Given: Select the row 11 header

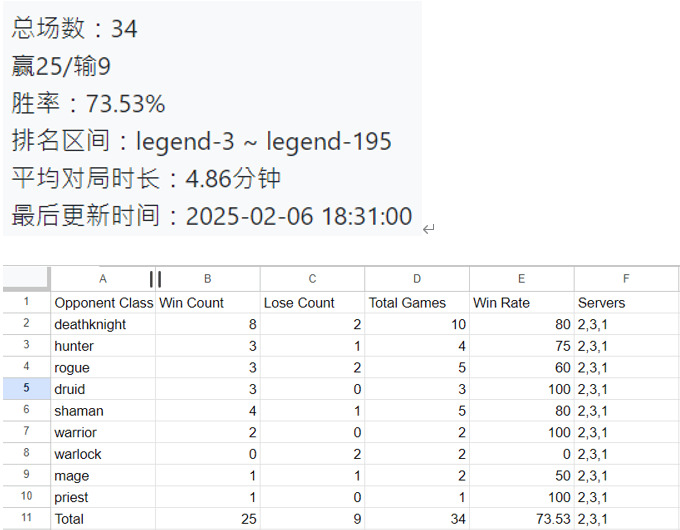Looking at the screenshot, I should (x=26, y=519).
